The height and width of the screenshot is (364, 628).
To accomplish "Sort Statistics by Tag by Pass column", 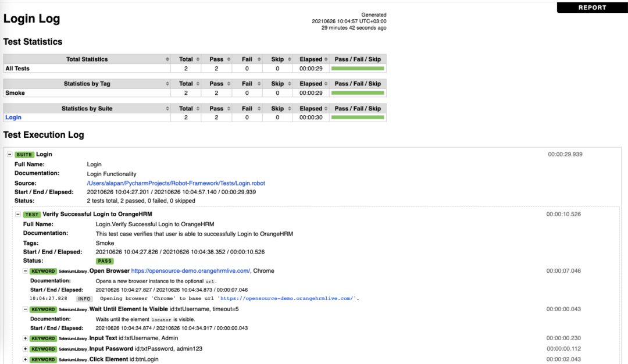I will click(217, 84).
